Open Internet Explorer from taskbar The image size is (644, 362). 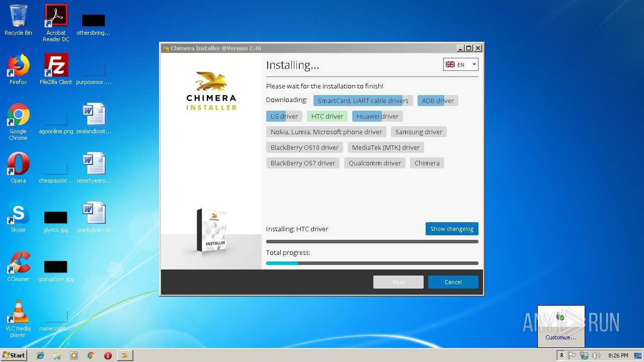(x=40, y=355)
